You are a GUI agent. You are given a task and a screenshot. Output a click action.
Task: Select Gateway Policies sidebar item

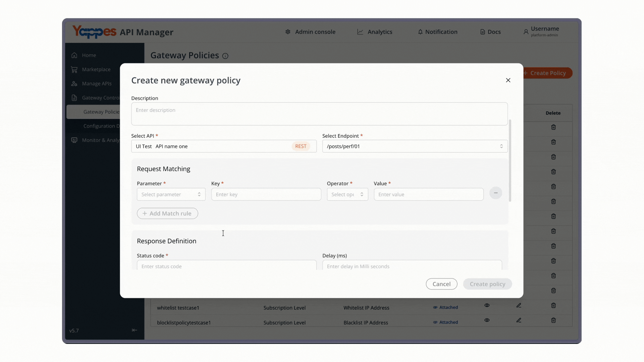click(x=93, y=112)
